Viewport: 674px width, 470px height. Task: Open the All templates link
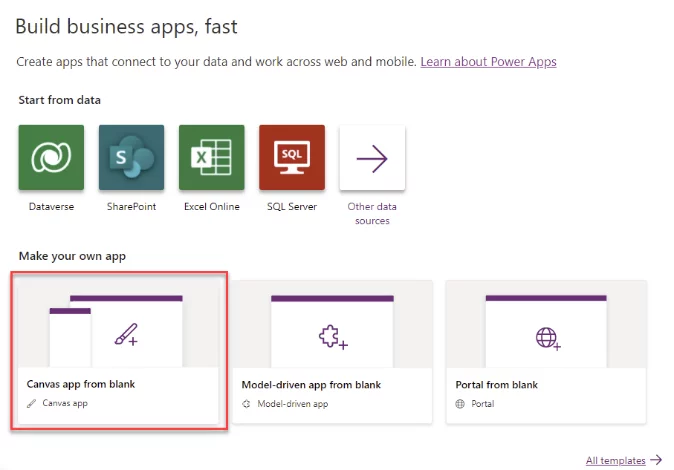tap(616, 461)
